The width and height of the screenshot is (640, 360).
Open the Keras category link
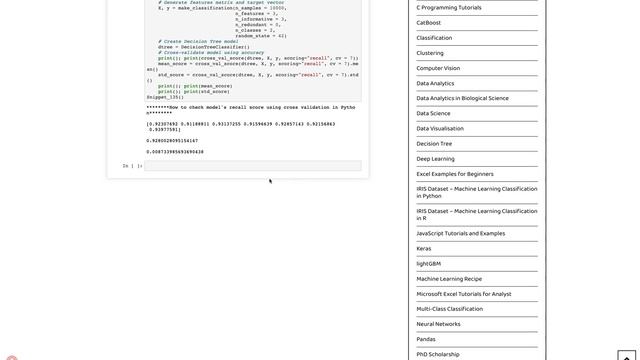point(424,249)
